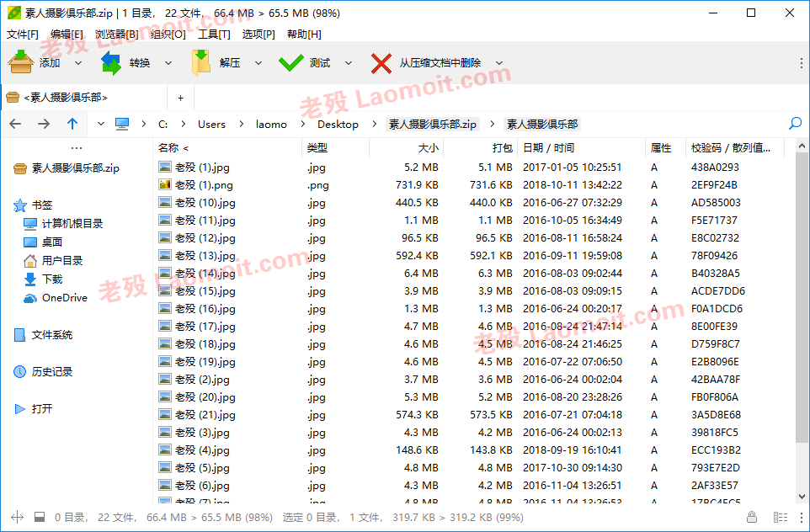
Task: Click the 素人摄影俱乐部.zip breadcrumb segment
Action: (433, 125)
